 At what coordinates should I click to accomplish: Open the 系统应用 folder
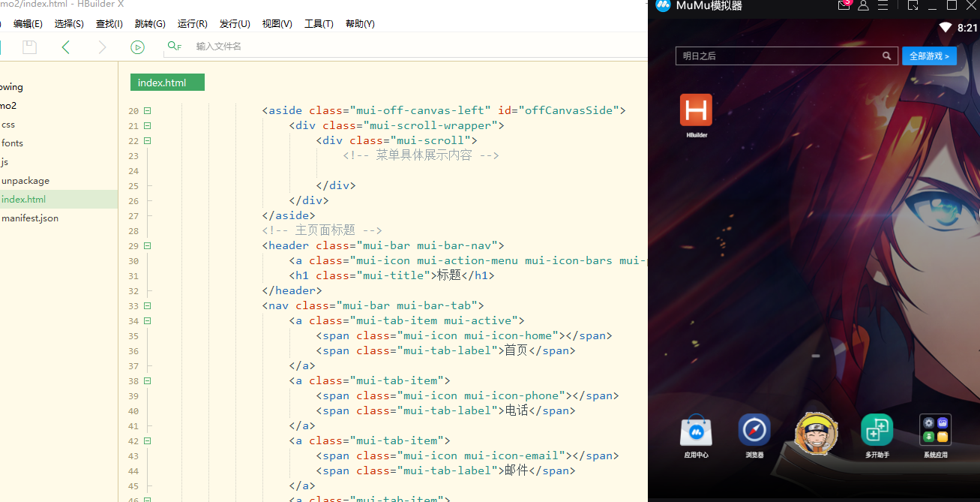tap(935, 430)
